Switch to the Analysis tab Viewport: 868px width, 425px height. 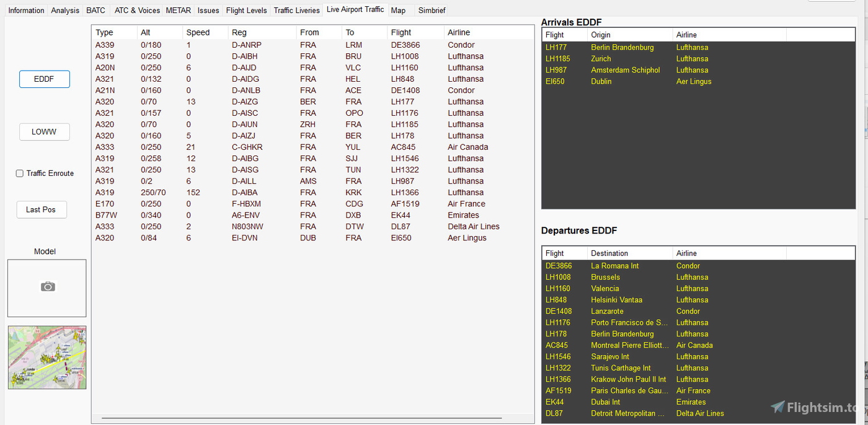pos(64,10)
